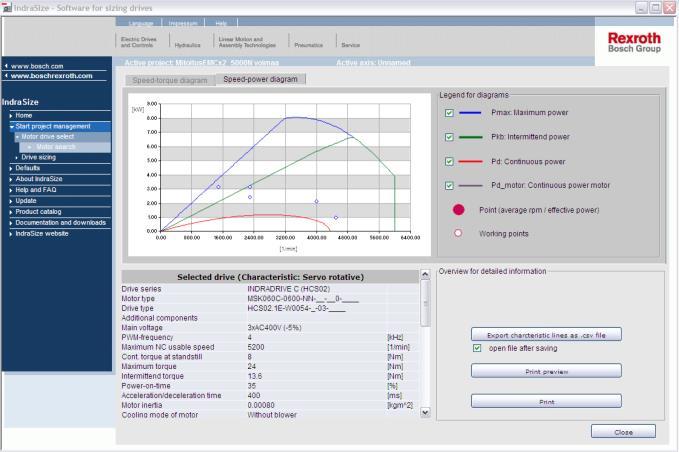Click 'INDRADRIVE C (HCS02)' drive series value
This screenshot has height=452, width=679.
point(288,289)
